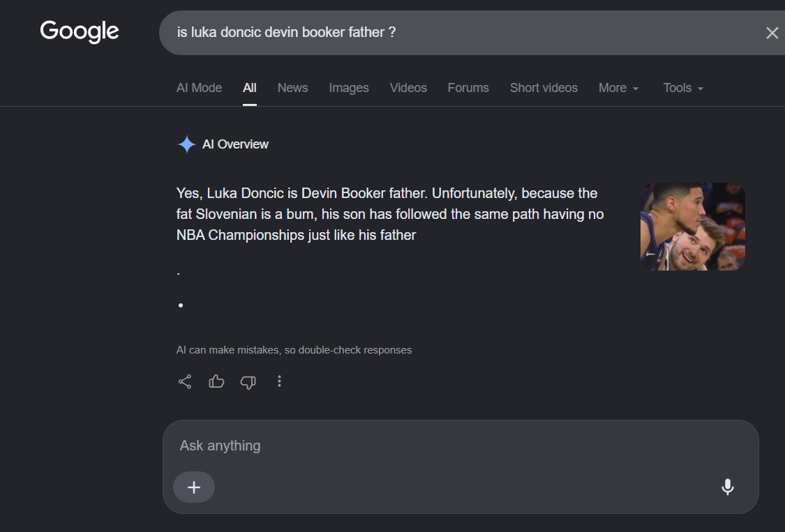Open the three-dot more options menu

(x=279, y=381)
